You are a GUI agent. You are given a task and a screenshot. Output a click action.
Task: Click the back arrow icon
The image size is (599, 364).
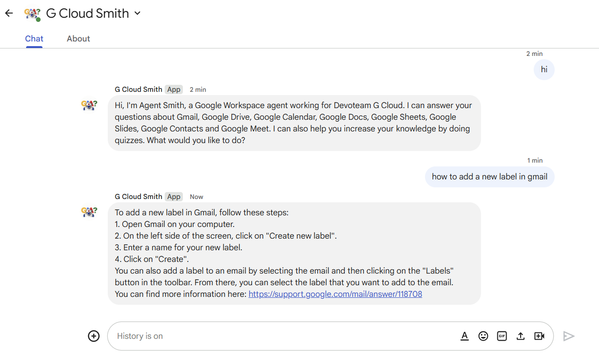click(x=9, y=14)
